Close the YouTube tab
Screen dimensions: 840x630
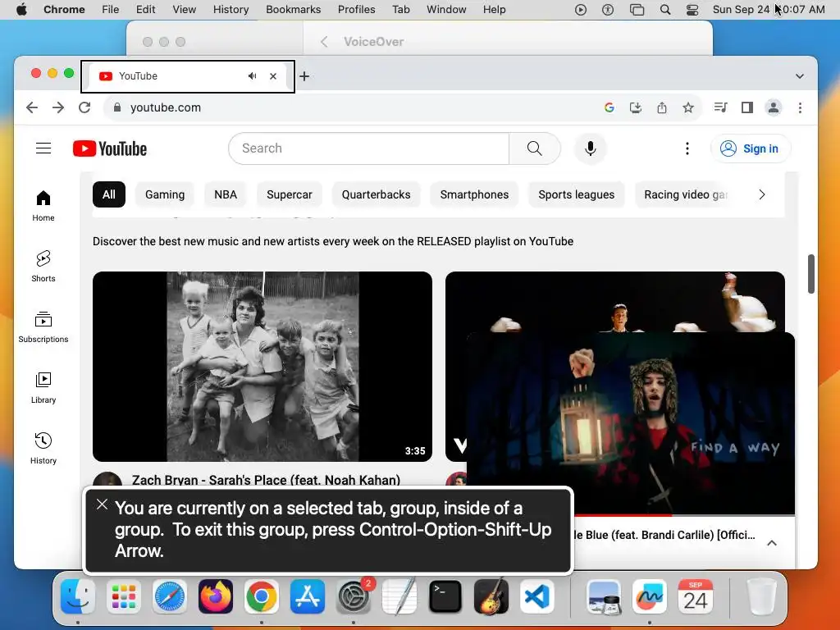[x=273, y=76]
